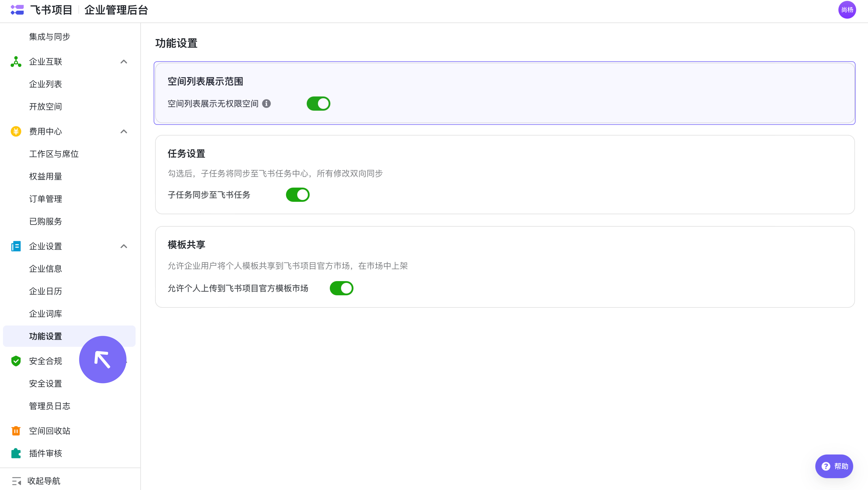Image resolution: width=868 pixels, height=490 pixels.
Task: Click the question mark help icon
Action: 826,466
